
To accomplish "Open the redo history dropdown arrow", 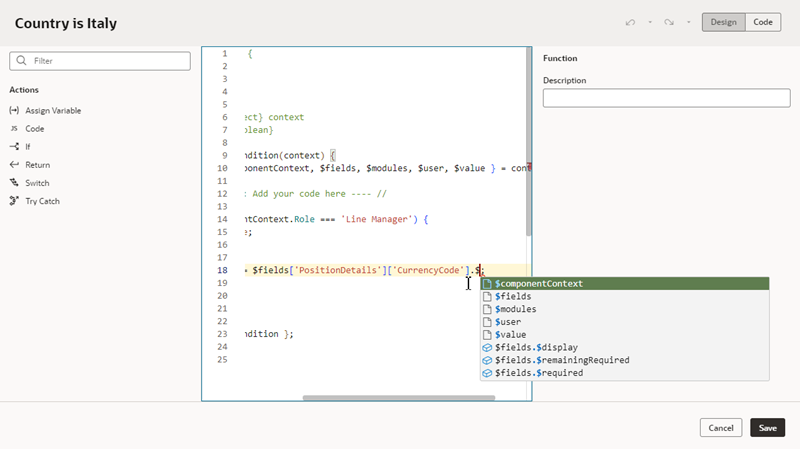I will [x=689, y=22].
